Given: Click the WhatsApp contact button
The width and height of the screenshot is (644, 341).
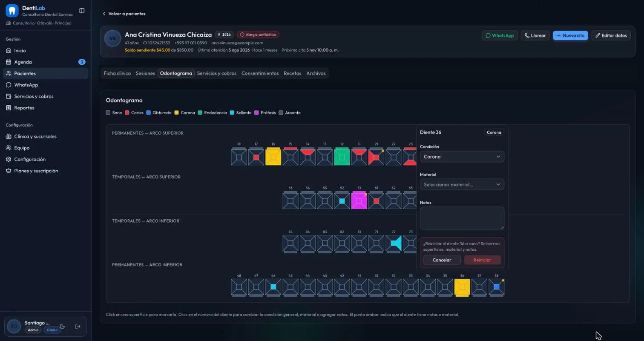Looking at the screenshot, I should 500,35.
